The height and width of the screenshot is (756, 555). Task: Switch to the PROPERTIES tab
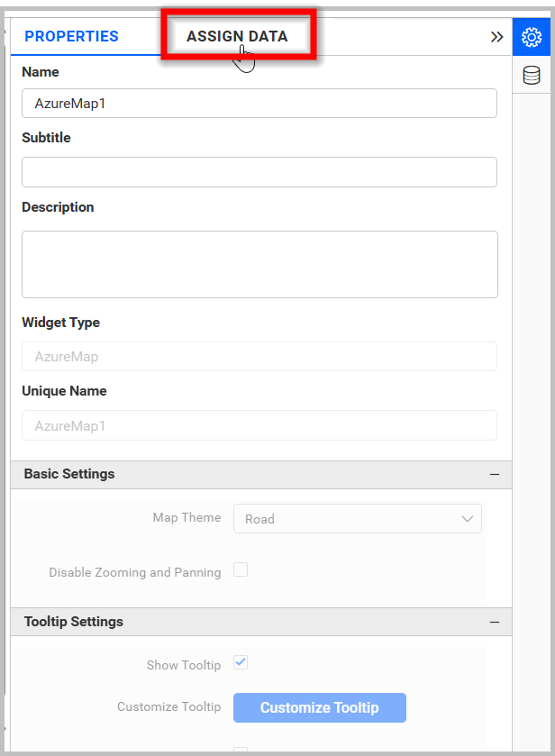point(71,36)
